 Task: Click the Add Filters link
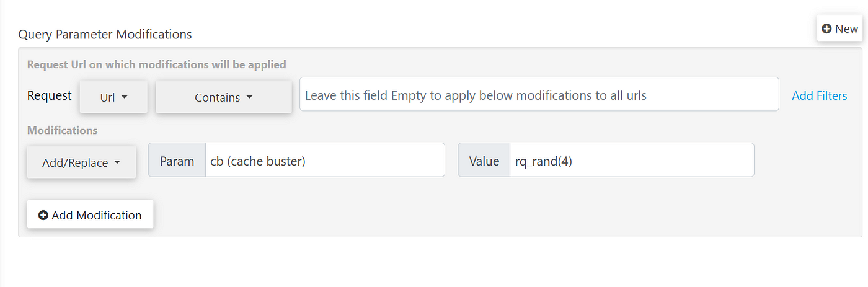point(819,95)
